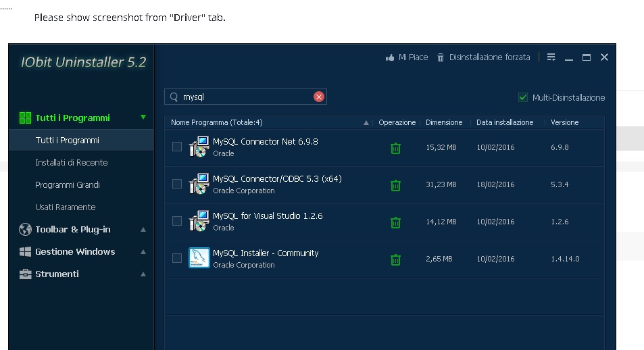The width and height of the screenshot is (644, 350).
Task: Open the options menu hamburger icon
Action: coord(551,57)
